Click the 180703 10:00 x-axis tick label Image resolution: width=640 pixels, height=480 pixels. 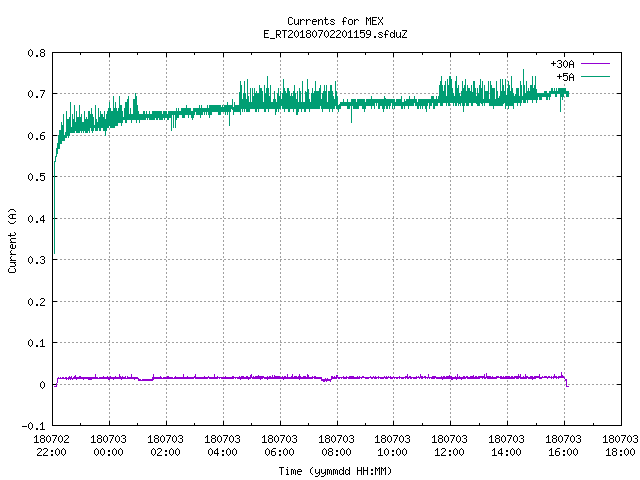click(x=393, y=446)
